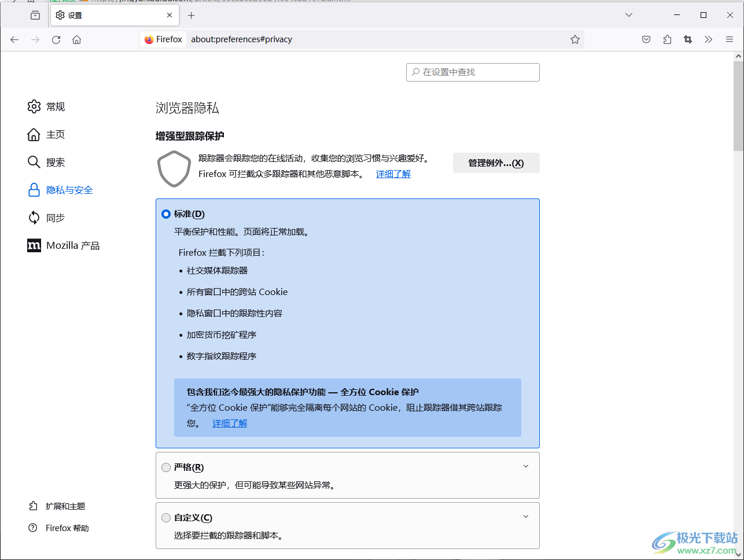744x560 pixels.
Task: Open 搜索 settings category
Action: tap(46, 162)
